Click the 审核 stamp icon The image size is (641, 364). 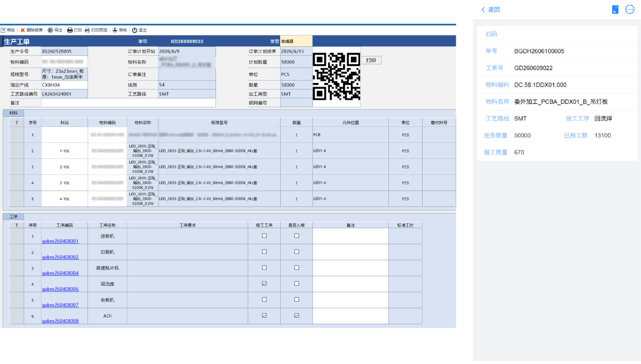(115, 30)
